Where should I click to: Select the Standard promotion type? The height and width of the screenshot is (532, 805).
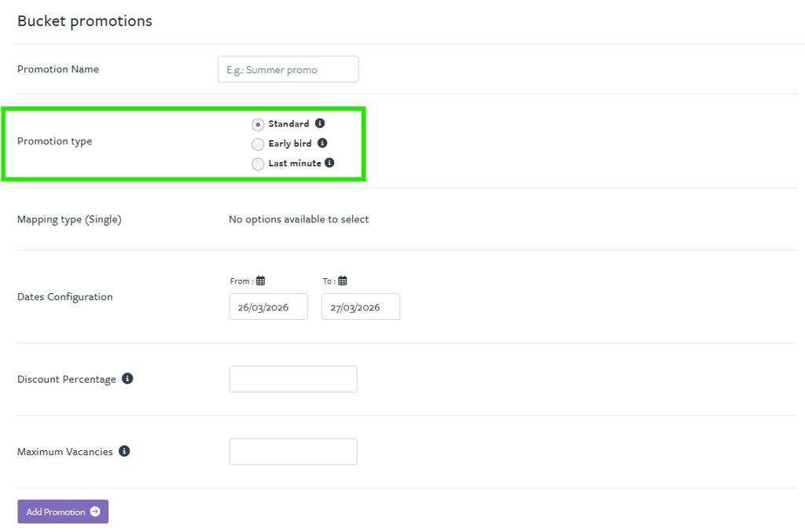[x=258, y=124]
